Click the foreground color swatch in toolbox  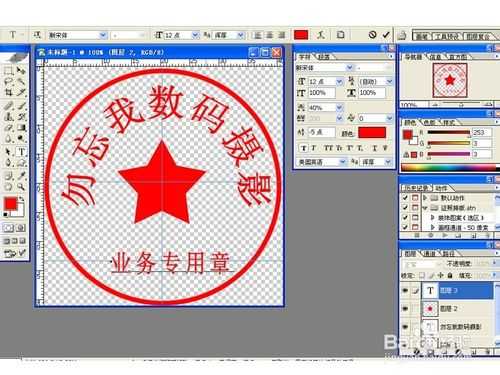pos(10,203)
